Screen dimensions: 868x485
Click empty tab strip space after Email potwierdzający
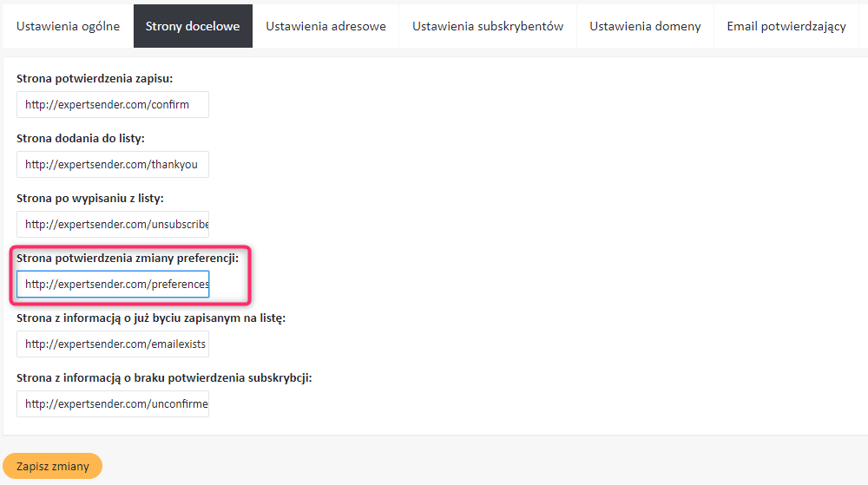[x=863, y=26]
